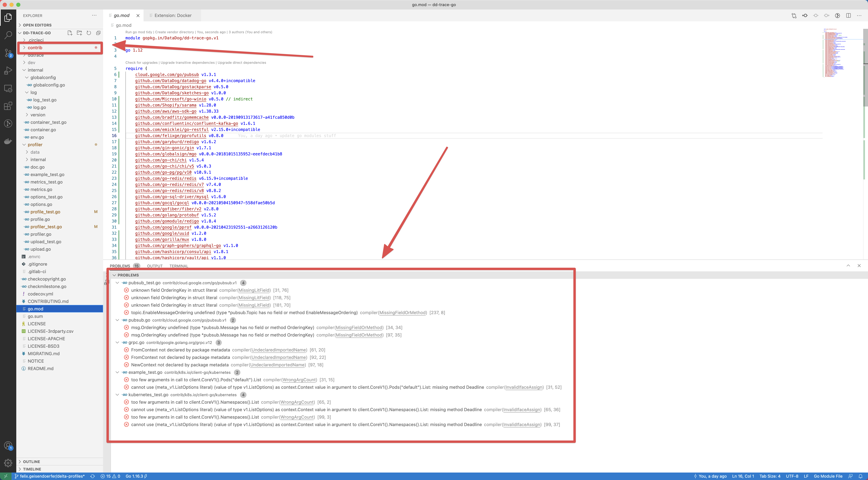The image size is (868, 480).
Task: Open the Search view in activity bar
Action: [8, 35]
